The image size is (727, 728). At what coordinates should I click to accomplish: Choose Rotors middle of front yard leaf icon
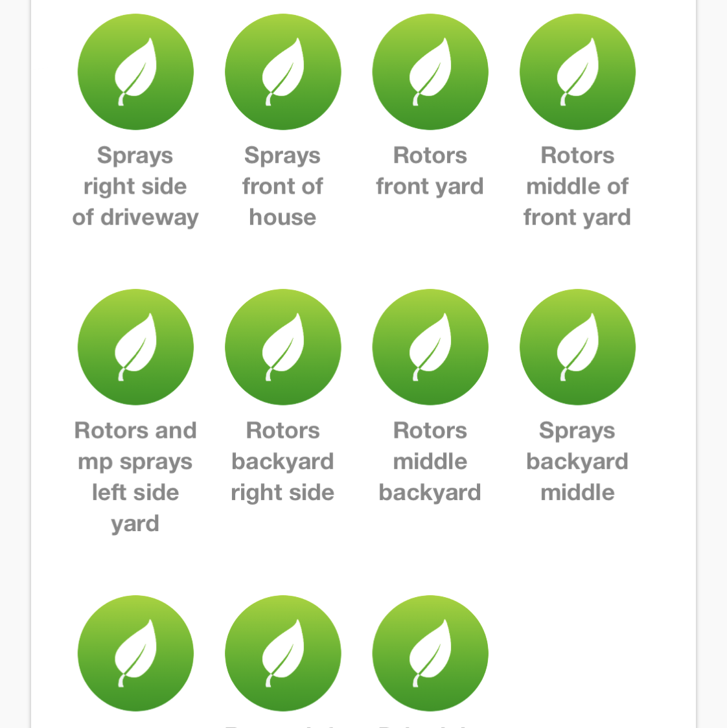[x=577, y=72]
